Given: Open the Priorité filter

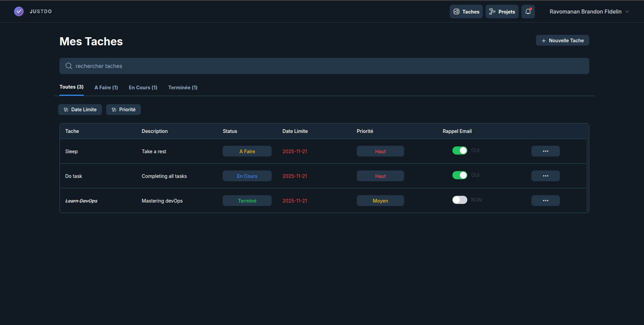Looking at the screenshot, I should (x=123, y=110).
